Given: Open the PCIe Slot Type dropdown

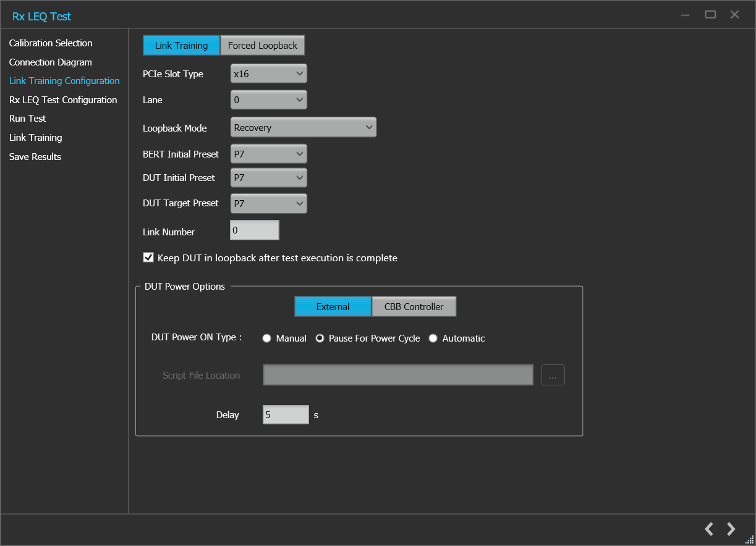Looking at the screenshot, I should pos(268,73).
